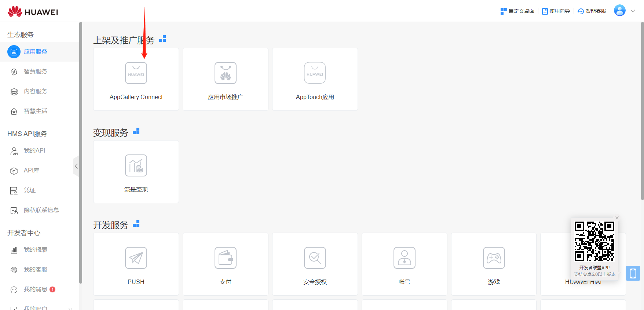Open the AppTouch应用 card
The height and width of the screenshot is (310, 644).
315,79
